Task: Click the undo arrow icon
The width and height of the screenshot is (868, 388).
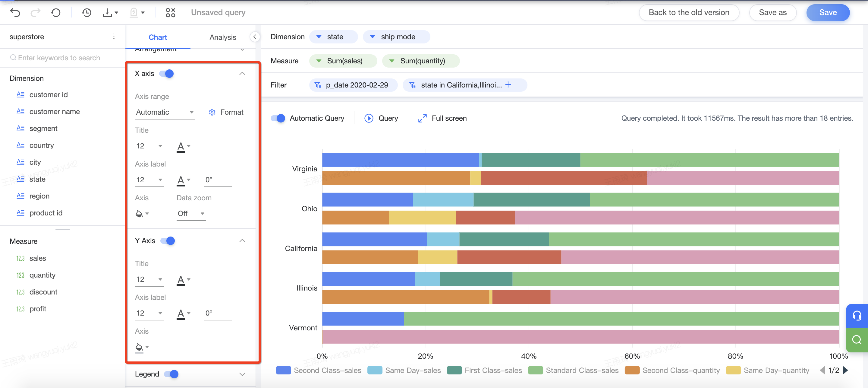Action: (x=15, y=13)
